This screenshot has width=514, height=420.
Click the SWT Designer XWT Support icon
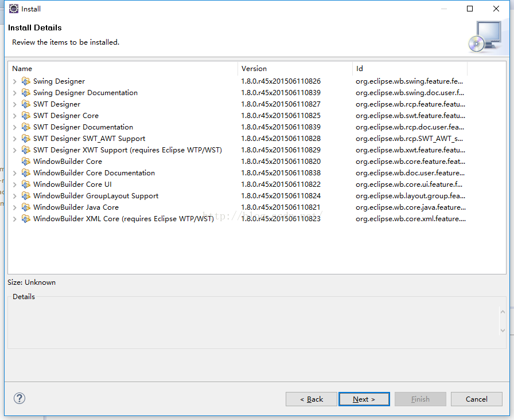coord(26,150)
